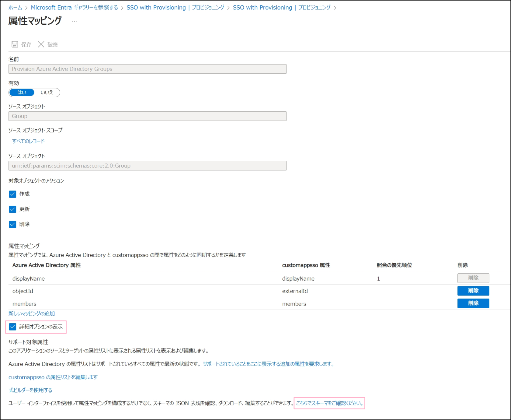
Task: Click the Discard (破棄) X icon
Action: [41, 44]
